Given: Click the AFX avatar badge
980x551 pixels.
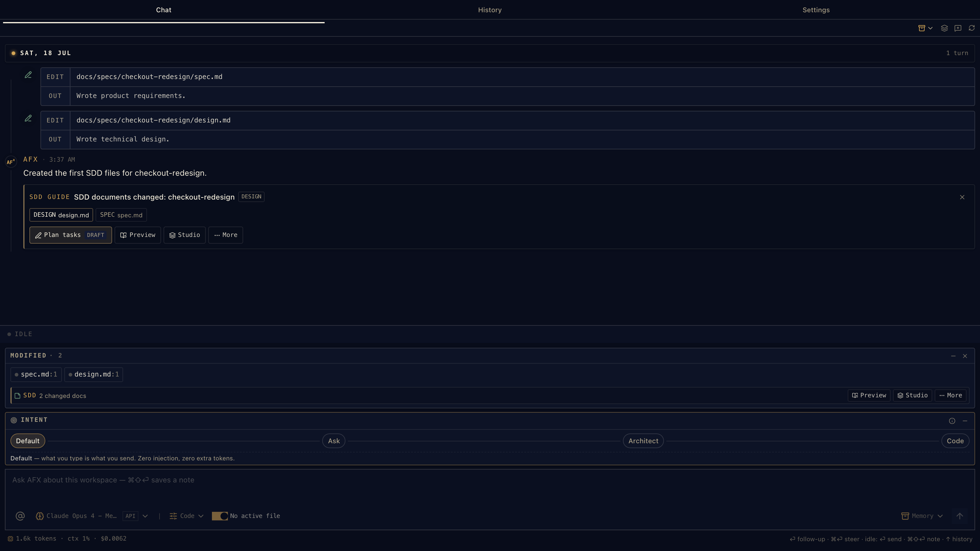Looking at the screenshot, I should pyautogui.click(x=11, y=162).
